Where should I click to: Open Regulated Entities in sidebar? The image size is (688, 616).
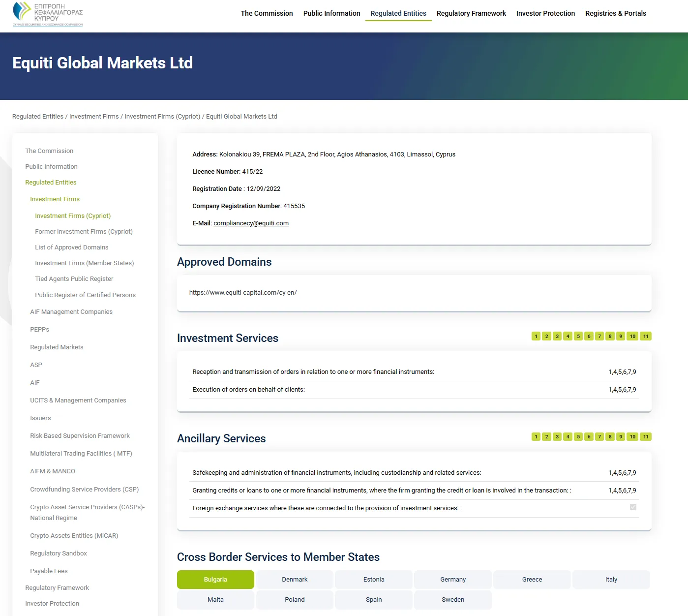tap(51, 183)
